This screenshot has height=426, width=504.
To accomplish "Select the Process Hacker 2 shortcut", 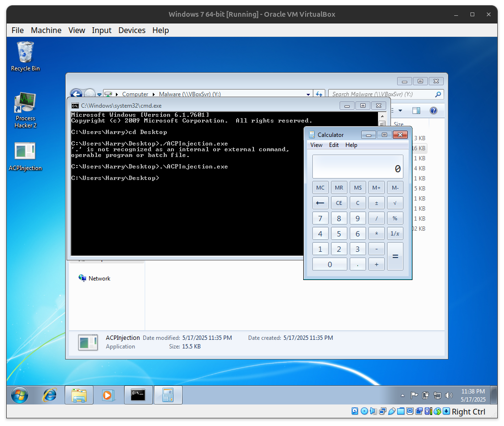I will (25, 111).
